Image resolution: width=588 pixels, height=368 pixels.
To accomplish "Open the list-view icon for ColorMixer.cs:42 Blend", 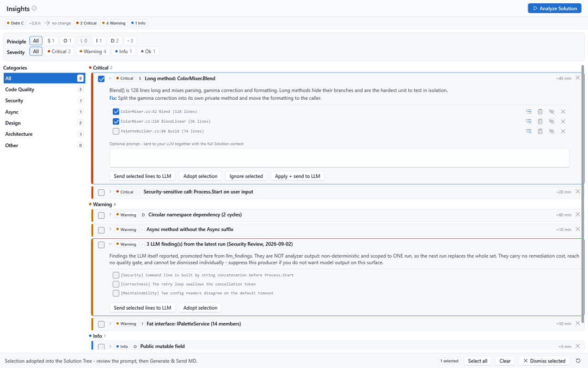I will click(529, 112).
